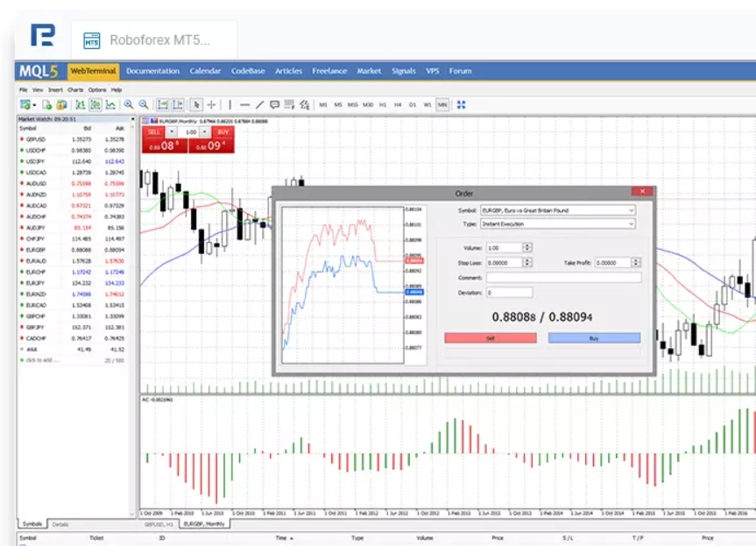The width and height of the screenshot is (756, 546).
Task: Click the new order document icon
Action: pyautogui.click(x=46, y=104)
